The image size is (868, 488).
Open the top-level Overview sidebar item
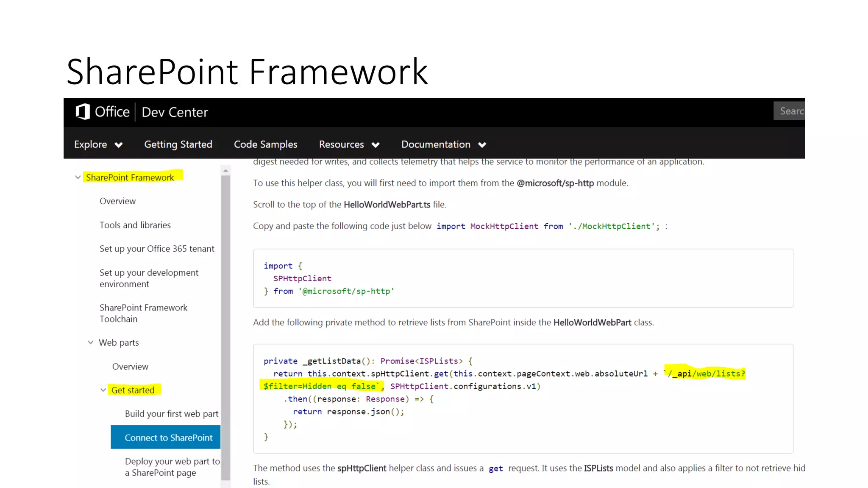(118, 201)
